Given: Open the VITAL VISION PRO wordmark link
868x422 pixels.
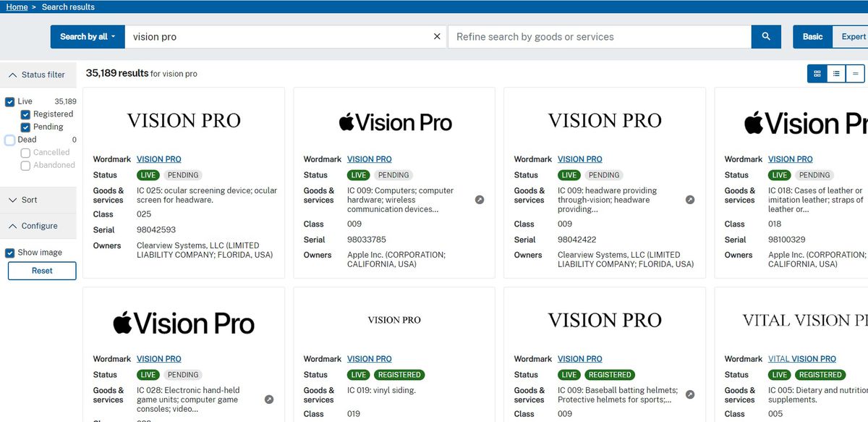Looking at the screenshot, I should 802,359.
